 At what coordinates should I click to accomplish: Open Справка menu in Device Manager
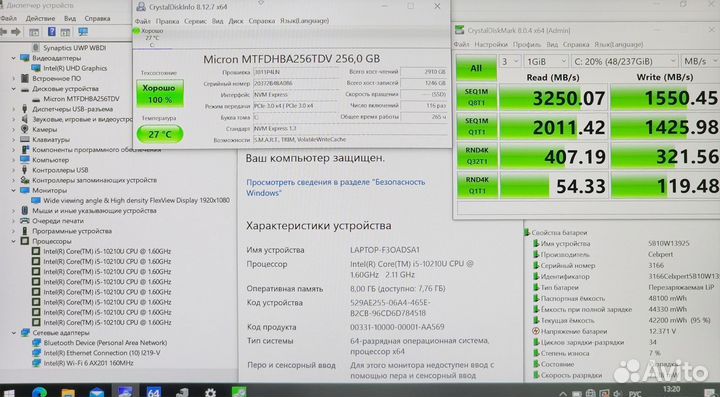pos(97,18)
